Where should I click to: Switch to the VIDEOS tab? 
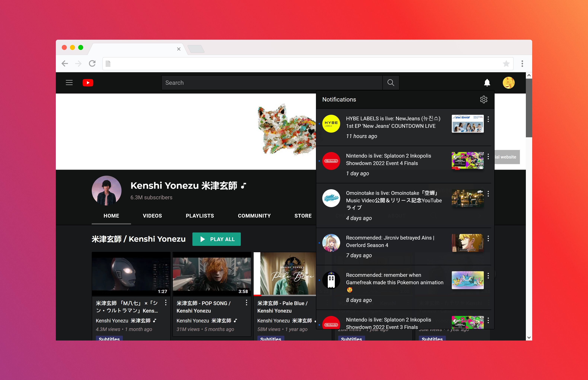(x=152, y=216)
